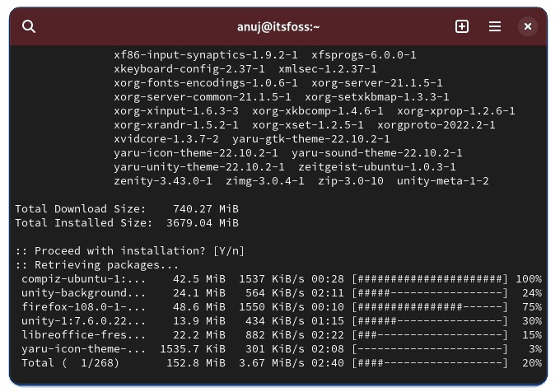Click Total Download Size value 740.27 MiB

point(206,209)
